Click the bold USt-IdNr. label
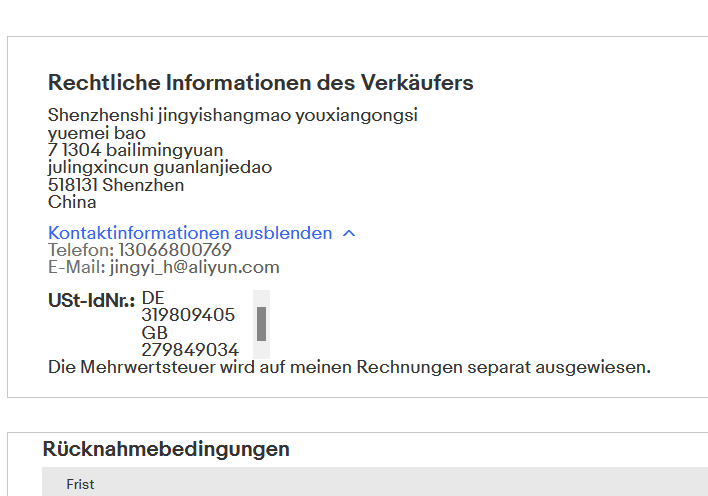Viewport: 708px width, 496px height. click(x=91, y=299)
